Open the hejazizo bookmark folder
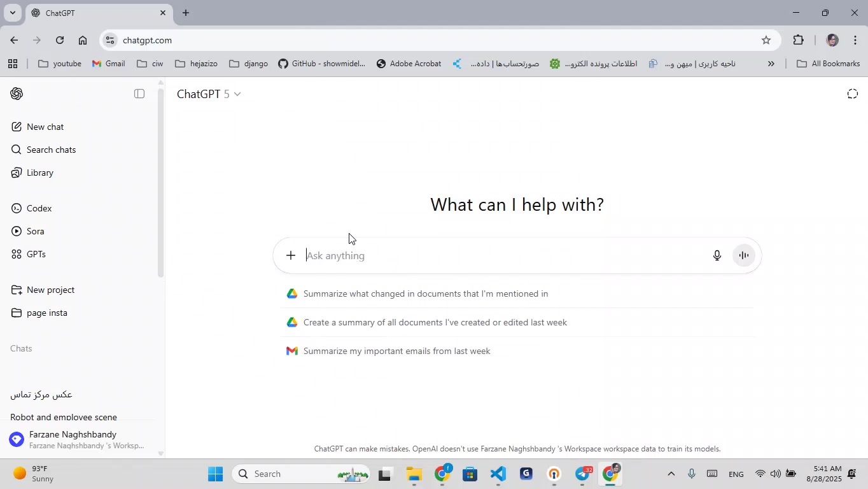The height and width of the screenshot is (489, 868). point(196,64)
